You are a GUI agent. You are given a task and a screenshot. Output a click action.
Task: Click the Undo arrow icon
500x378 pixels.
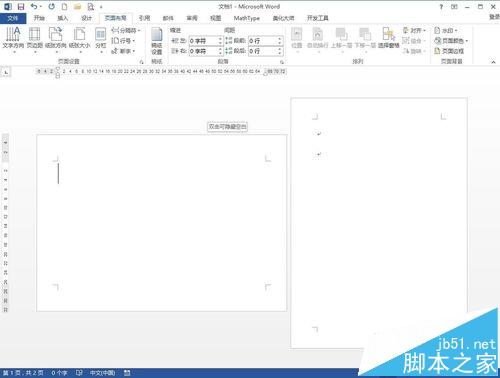click(34, 7)
